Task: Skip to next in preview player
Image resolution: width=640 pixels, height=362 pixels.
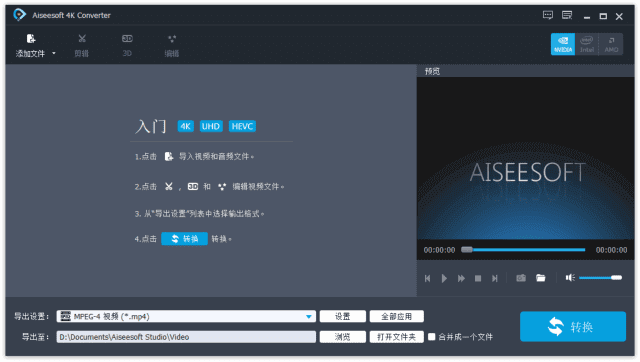Action: 495,278
